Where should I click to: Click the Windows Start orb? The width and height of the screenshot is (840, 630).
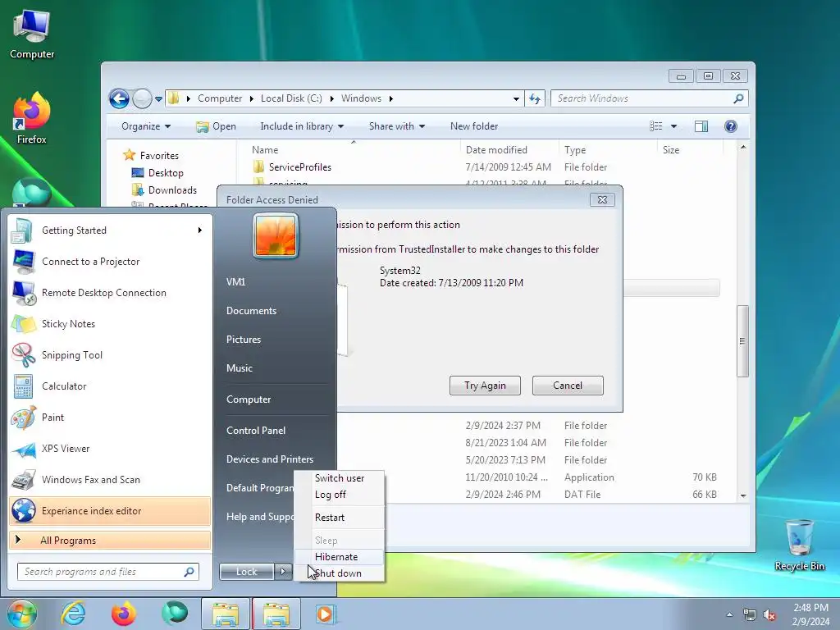pos(21,614)
